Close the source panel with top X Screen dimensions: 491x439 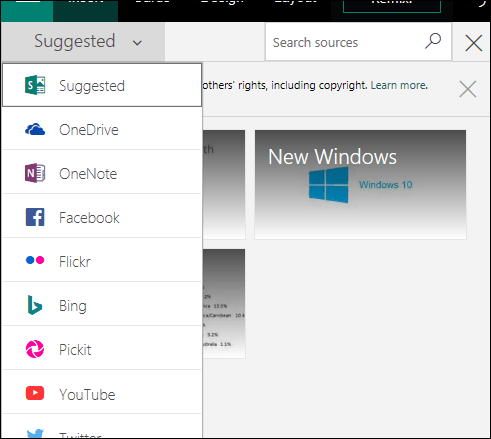(x=474, y=43)
